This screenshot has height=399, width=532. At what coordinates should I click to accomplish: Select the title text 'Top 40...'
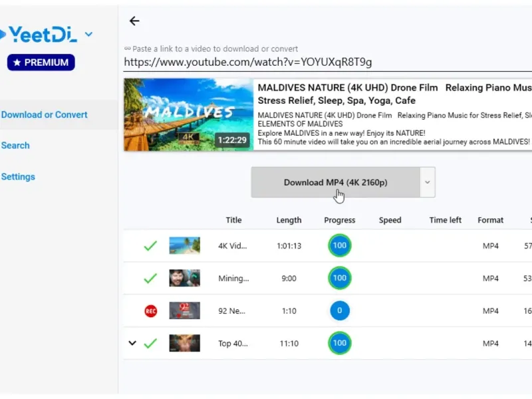click(233, 344)
